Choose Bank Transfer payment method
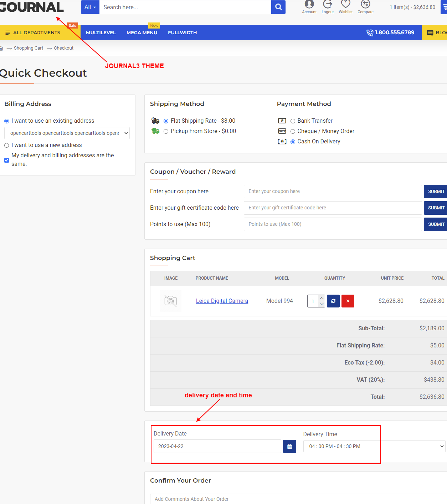Screen dimensions: 447x504 coord(293,121)
